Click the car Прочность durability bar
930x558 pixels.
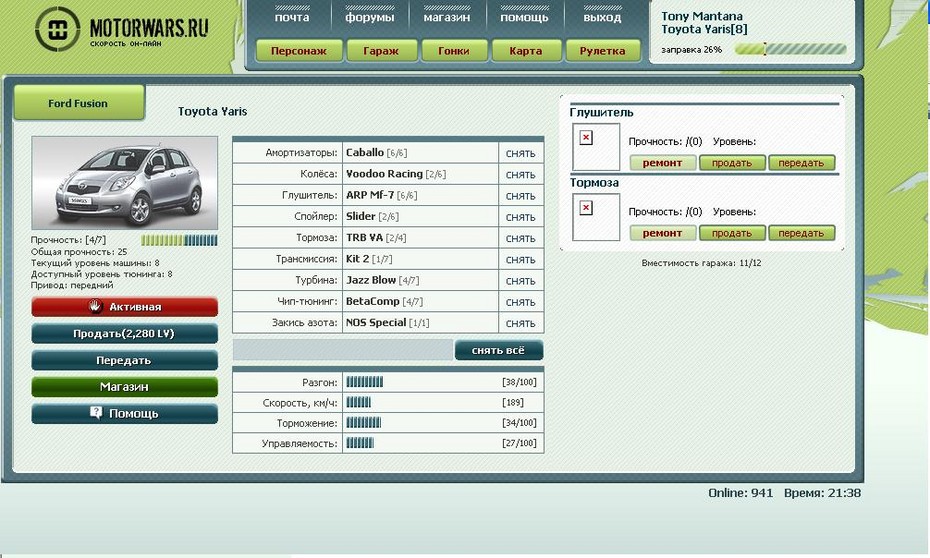point(179,240)
